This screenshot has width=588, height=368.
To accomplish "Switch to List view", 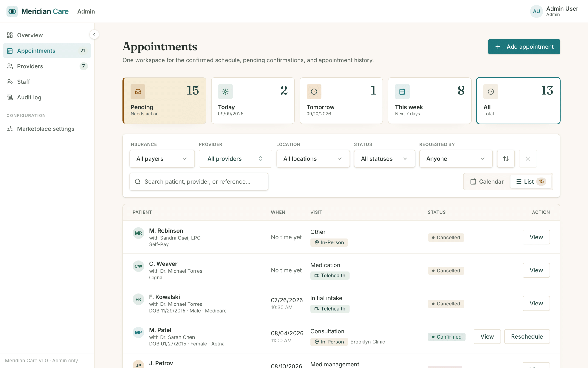I will point(531,181).
